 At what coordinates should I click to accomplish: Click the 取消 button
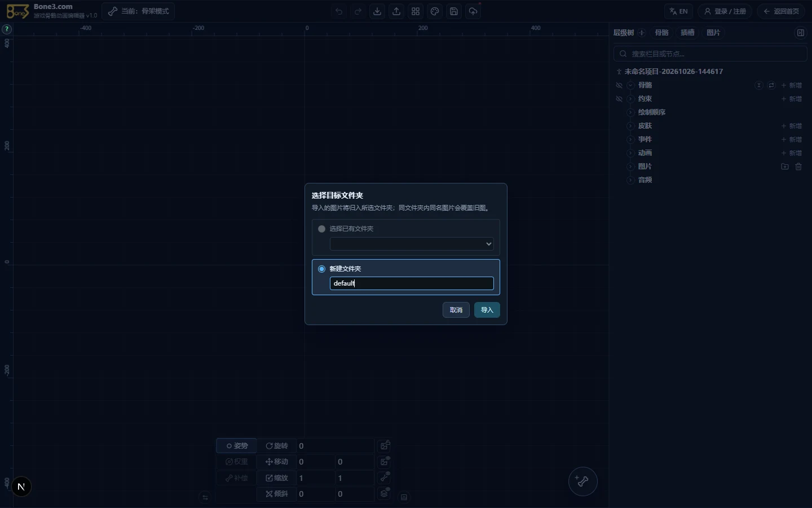point(456,310)
